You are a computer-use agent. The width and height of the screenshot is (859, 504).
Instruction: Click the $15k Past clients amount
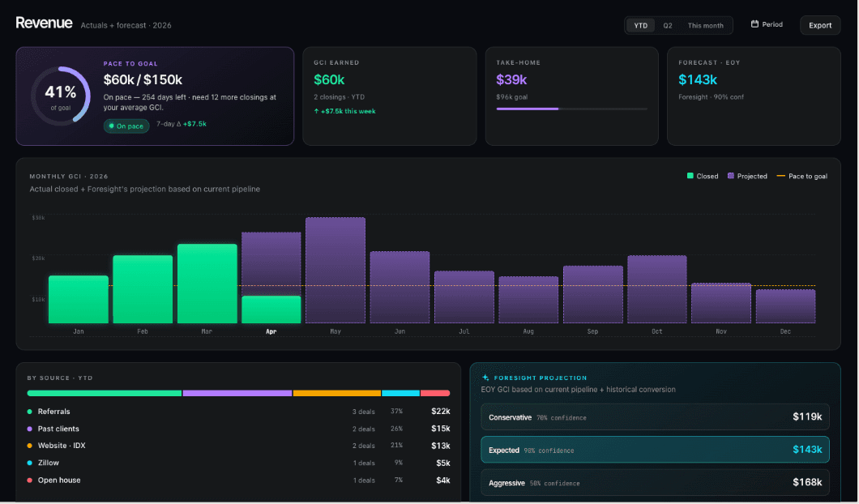point(441,429)
